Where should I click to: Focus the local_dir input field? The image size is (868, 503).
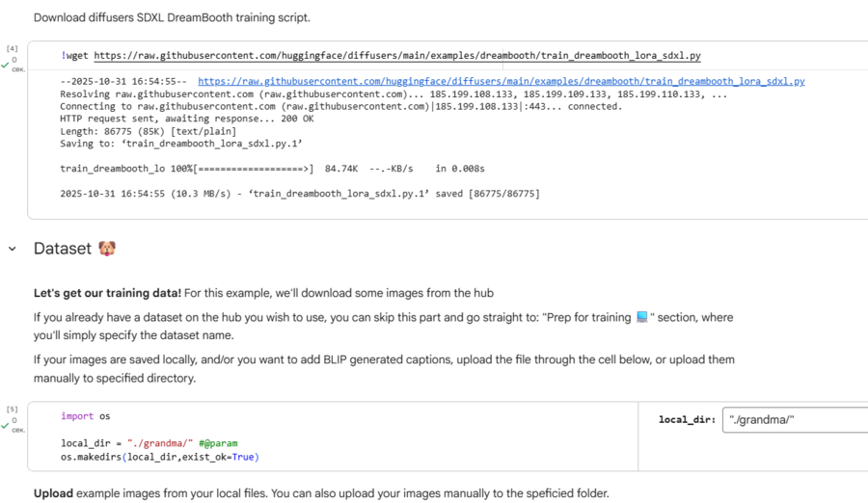point(795,419)
